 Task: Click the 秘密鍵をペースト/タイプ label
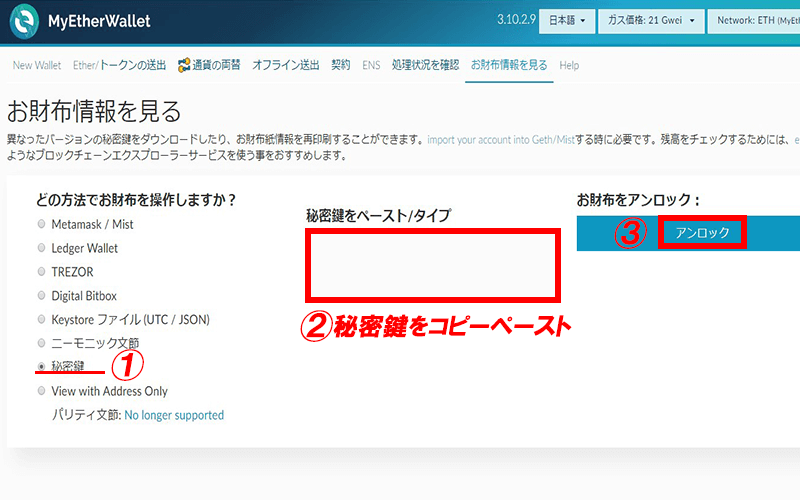click(378, 216)
